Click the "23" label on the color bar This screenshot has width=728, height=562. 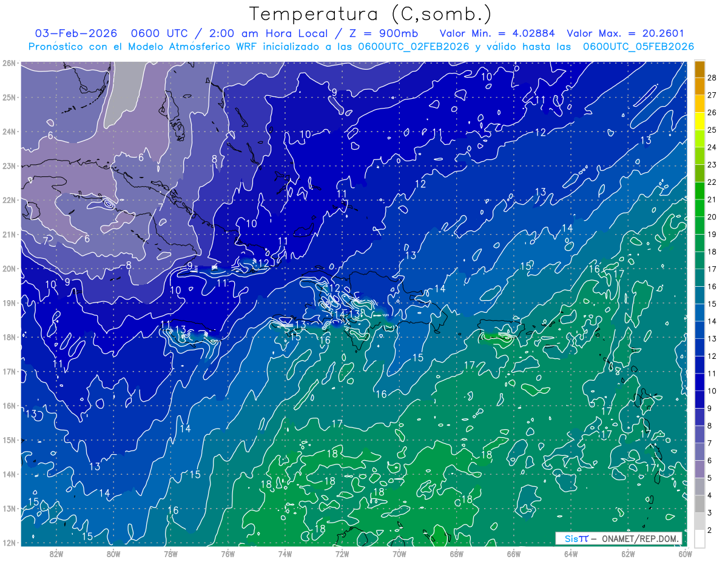[x=712, y=164]
